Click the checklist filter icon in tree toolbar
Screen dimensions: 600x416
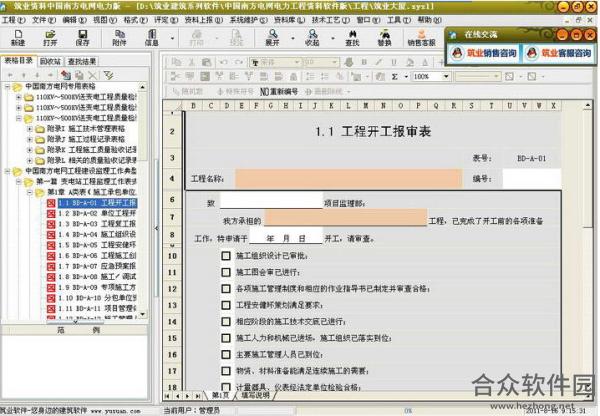click(x=108, y=75)
